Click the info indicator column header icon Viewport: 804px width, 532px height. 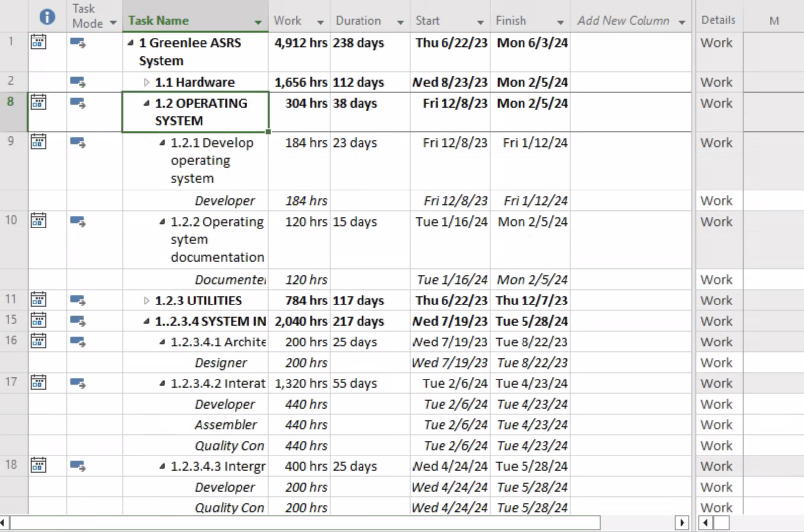point(47,17)
